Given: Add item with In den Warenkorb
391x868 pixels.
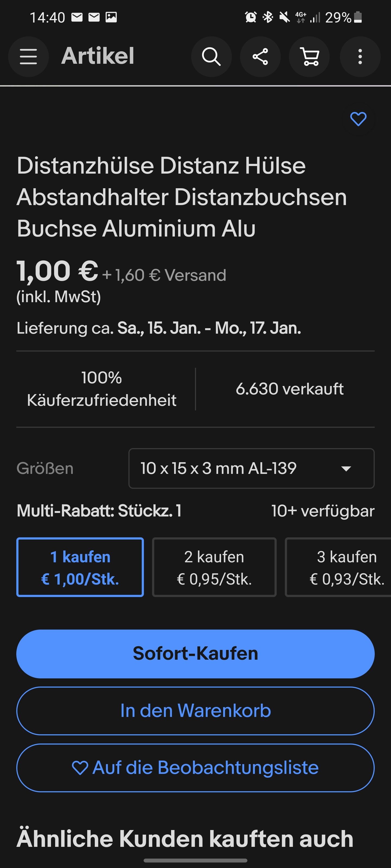Looking at the screenshot, I should pyautogui.click(x=195, y=711).
